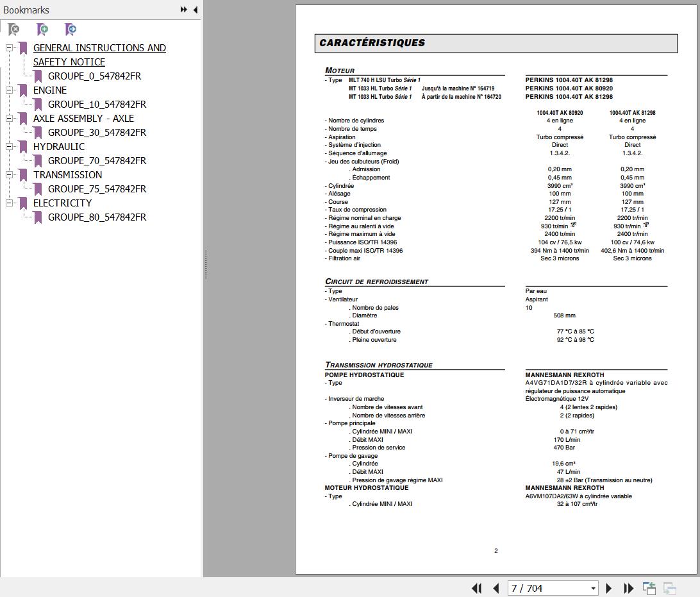Viewport: 700px width, 597px height.
Task: Open the AXLE ASSEMBLY - AXLE bookmark
Action: (x=83, y=119)
